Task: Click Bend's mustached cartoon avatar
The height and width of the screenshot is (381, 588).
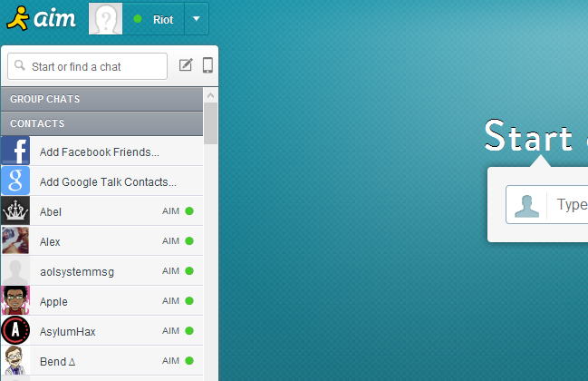Action: point(15,361)
